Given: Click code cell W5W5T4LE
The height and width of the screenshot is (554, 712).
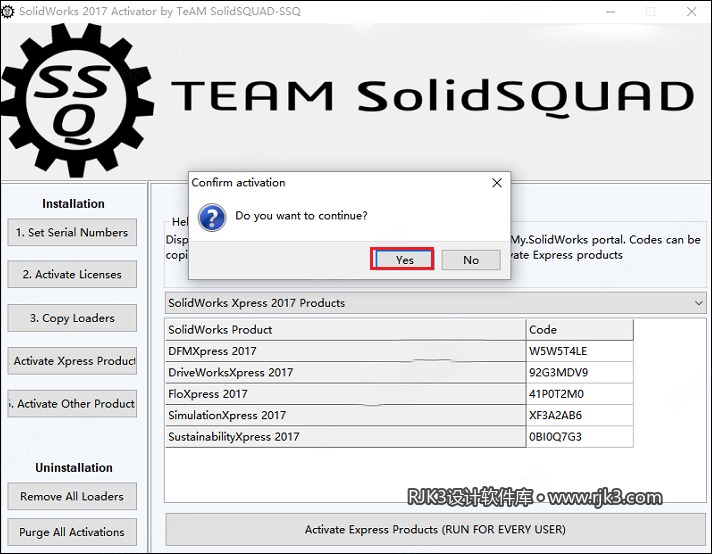Looking at the screenshot, I should point(579,351).
